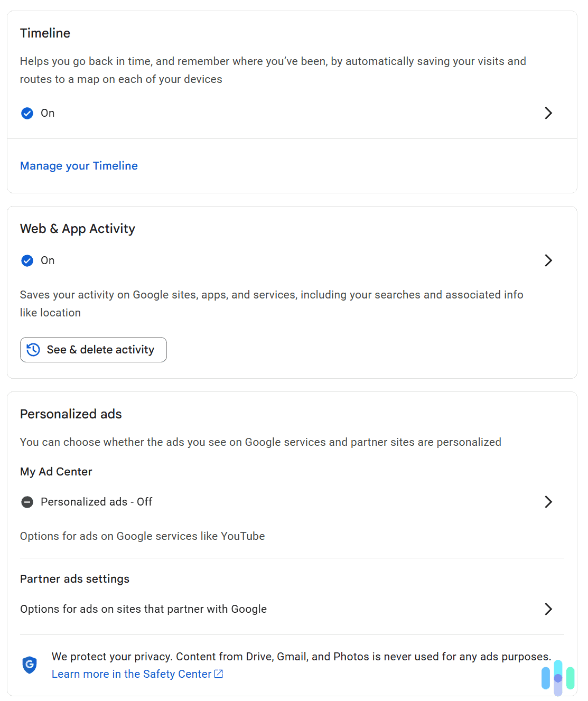Image resolution: width=588 pixels, height=701 pixels.
Task: Select the Partner ads settings row
Action: (143, 609)
